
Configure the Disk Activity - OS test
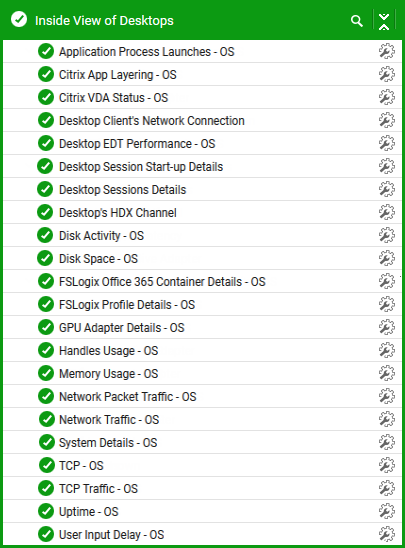(386, 236)
